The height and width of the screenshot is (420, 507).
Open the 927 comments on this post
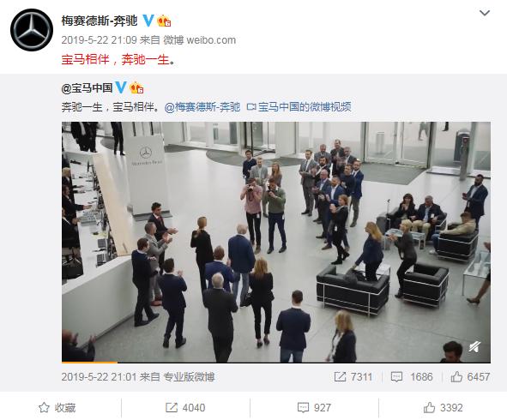[x=314, y=408]
